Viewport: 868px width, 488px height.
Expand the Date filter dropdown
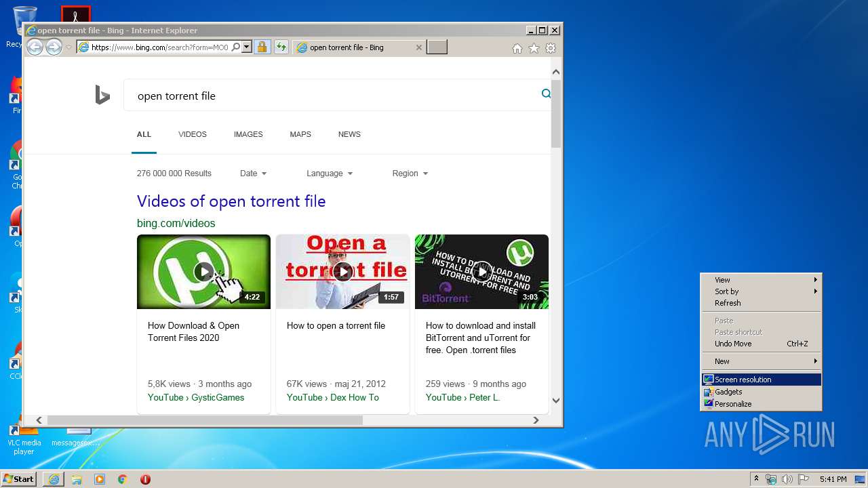(254, 174)
